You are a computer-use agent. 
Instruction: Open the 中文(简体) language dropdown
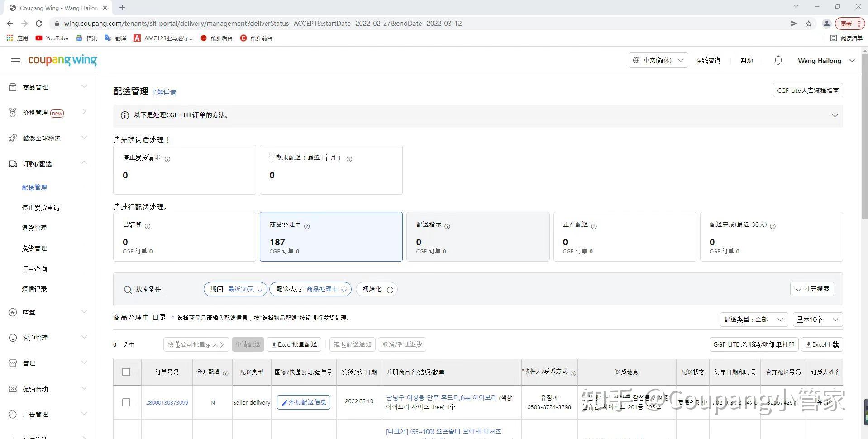[658, 60]
